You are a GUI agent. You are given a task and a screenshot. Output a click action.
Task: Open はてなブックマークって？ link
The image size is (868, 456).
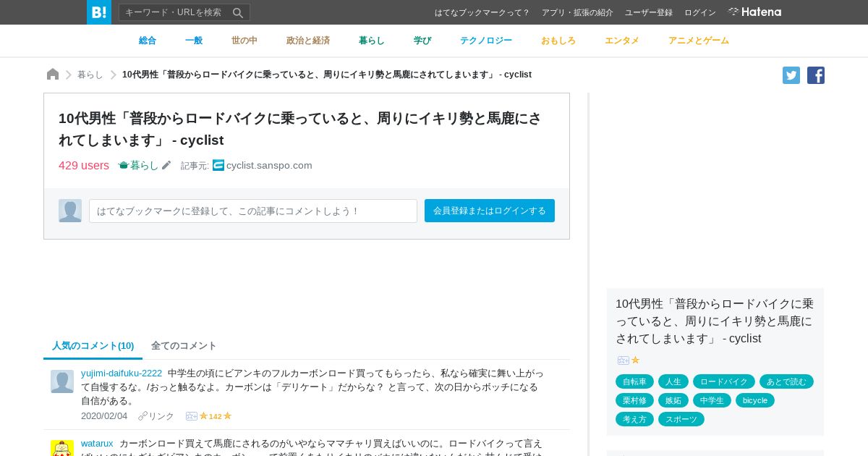pos(482,12)
